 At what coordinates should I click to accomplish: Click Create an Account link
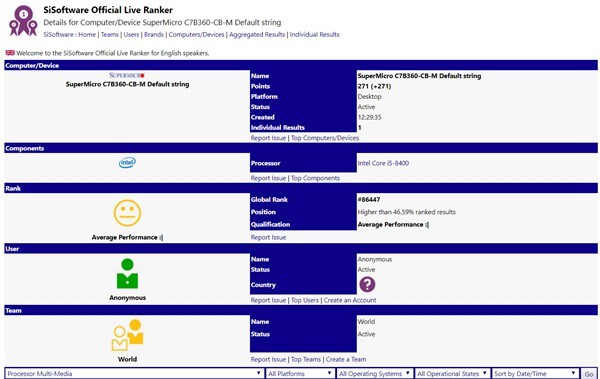(x=350, y=300)
